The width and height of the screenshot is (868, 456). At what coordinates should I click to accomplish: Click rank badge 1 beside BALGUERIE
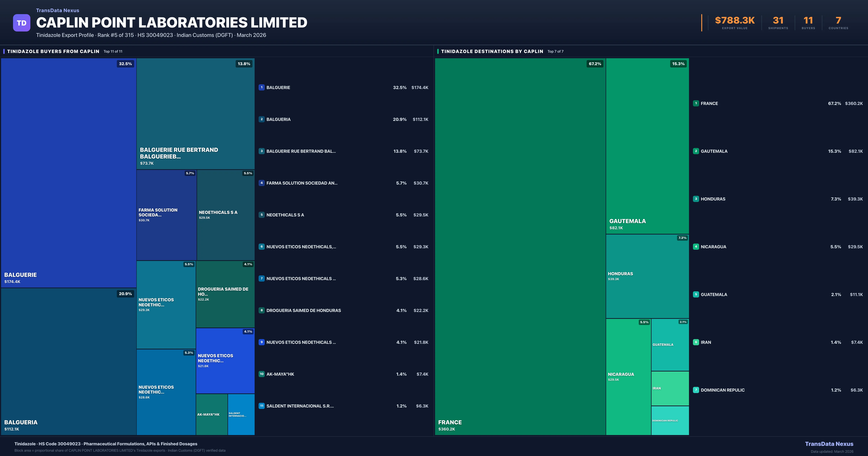point(261,87)
